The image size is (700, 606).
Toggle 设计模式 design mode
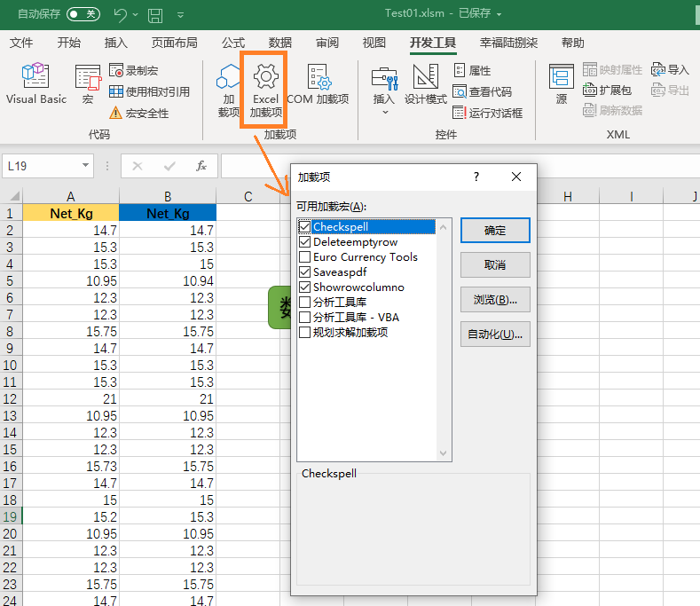(x=426, y=84)
